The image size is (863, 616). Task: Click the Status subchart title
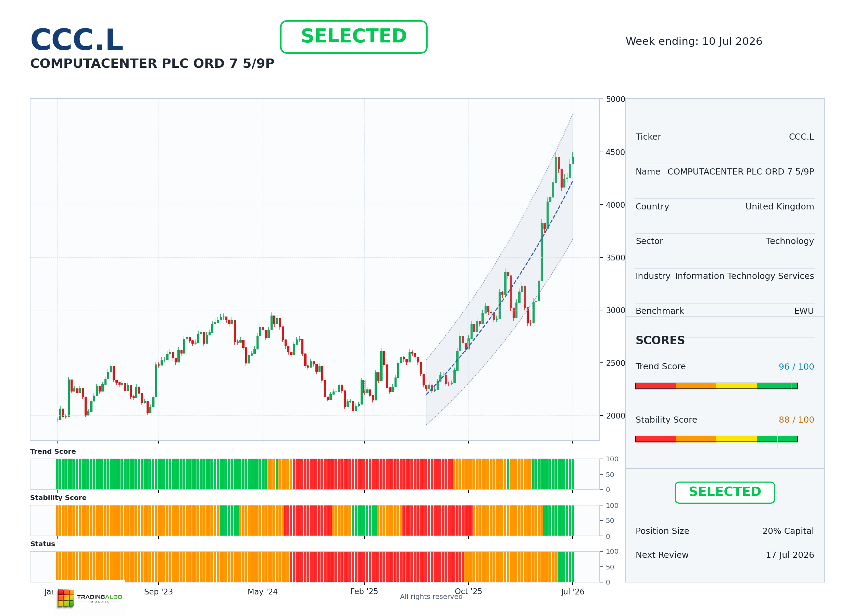click(x=43, y=544)
